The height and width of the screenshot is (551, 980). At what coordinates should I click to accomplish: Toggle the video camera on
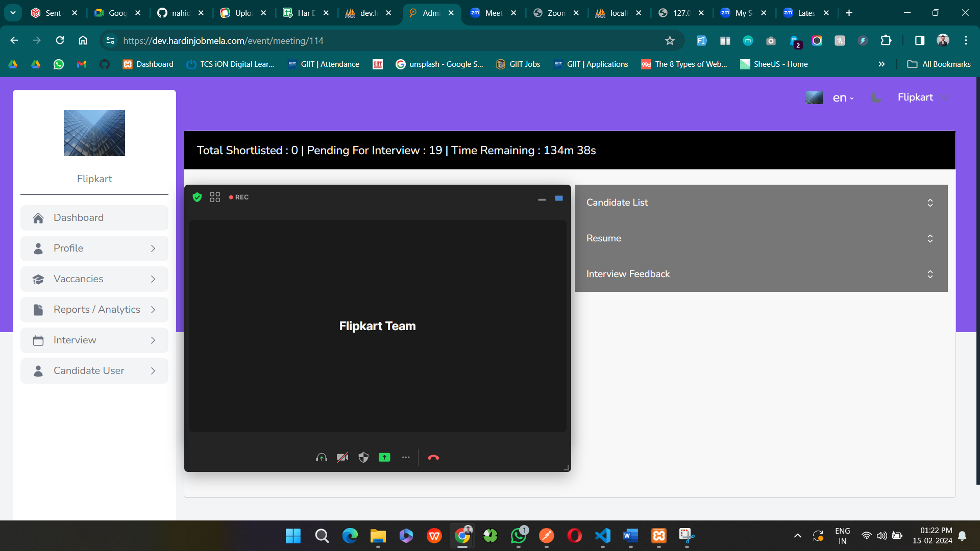342,458
